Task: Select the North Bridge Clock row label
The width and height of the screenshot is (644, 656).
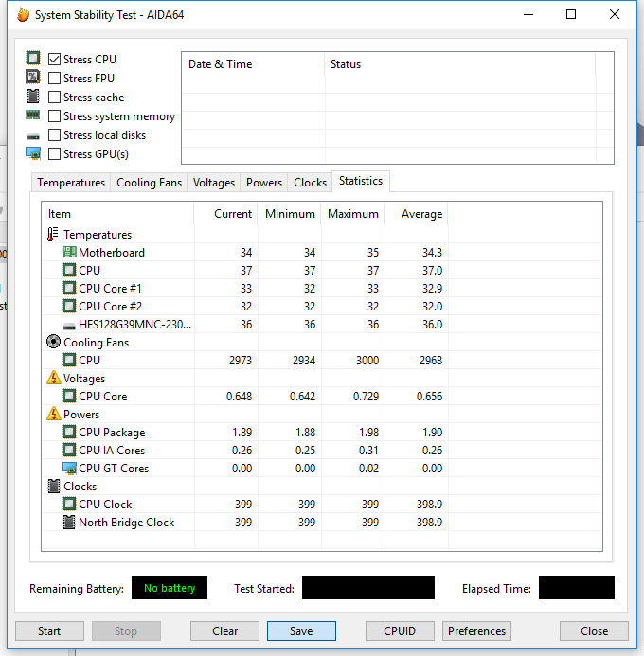Action: tap(126, 523)
